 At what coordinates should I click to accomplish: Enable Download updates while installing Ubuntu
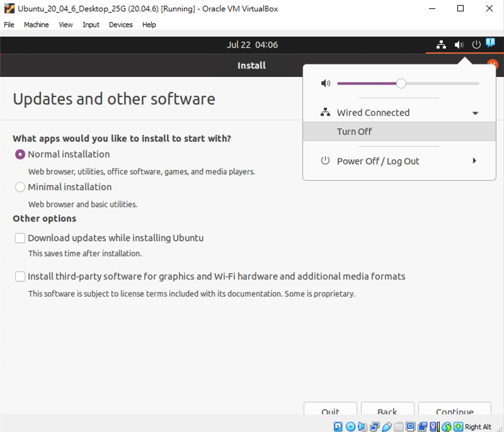point(20,238)
